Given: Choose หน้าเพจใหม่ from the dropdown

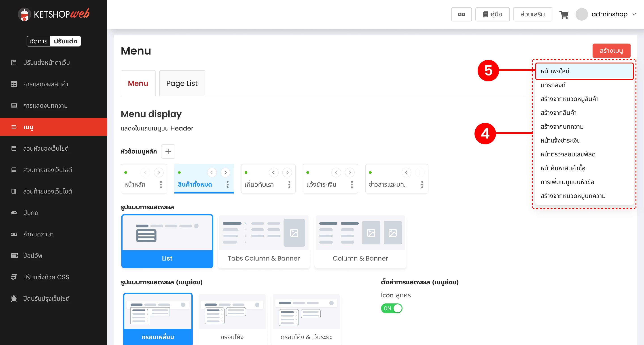Looking at the screenshot, I should (584, 71).
